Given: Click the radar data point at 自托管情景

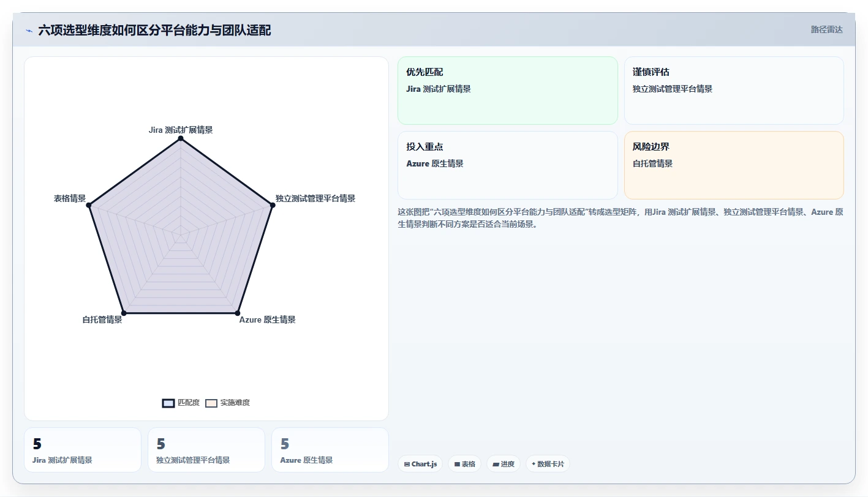Looking at the screenshot, I should pyautogui.click(x=124, y=313).
